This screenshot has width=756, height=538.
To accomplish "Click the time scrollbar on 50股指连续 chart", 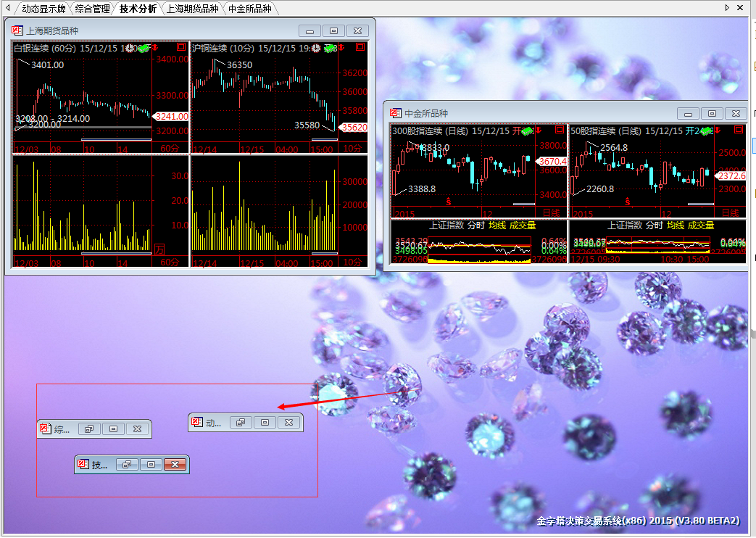I will (701, 204).
